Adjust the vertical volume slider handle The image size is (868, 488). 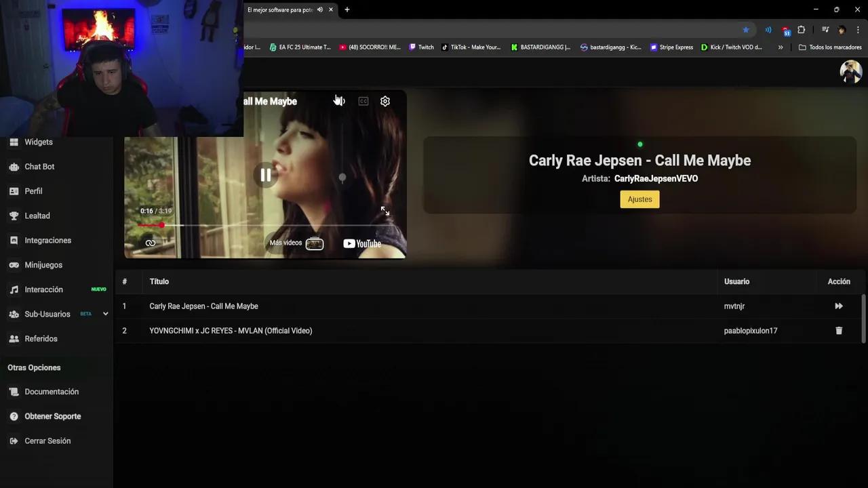pos(342,178)
